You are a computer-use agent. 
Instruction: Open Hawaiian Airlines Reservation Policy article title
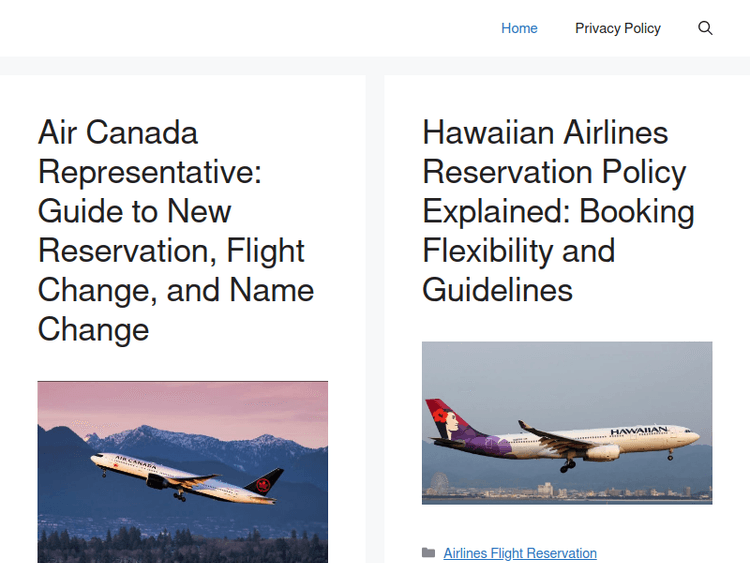(x=558, y=211)
